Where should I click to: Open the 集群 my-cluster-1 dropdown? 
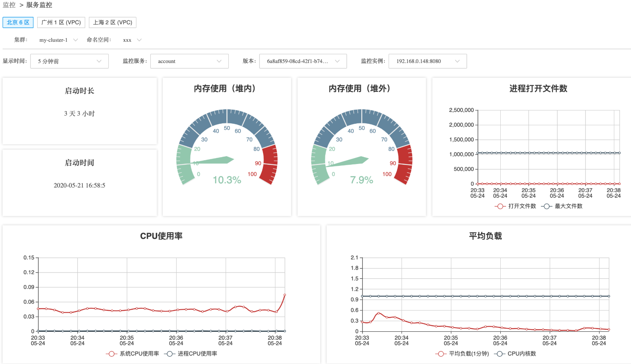(58, 40)
